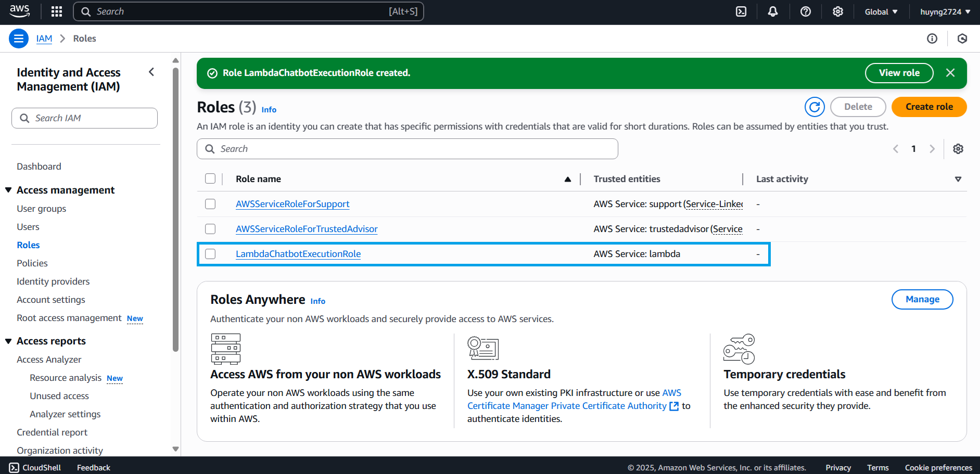Open Users in the sidebar

point(28,227)
